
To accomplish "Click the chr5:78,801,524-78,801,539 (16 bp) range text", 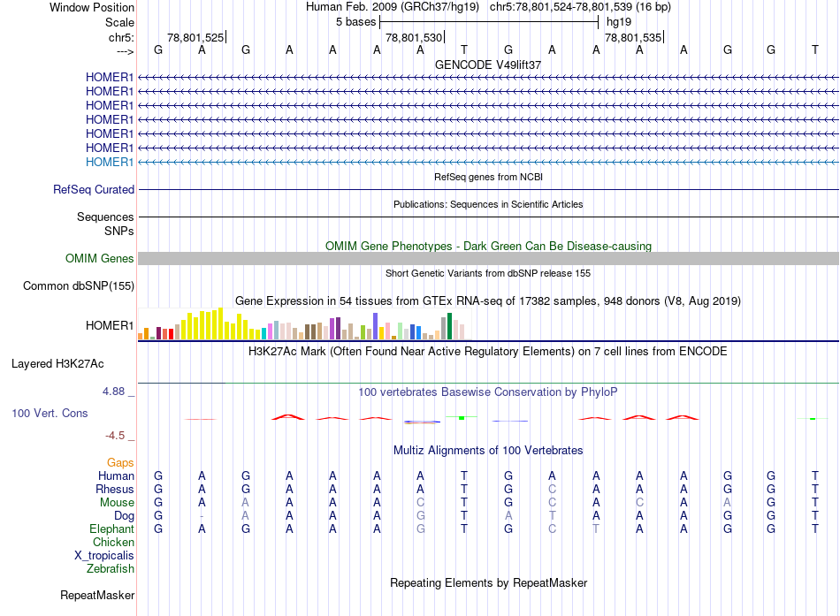I will [x=580, y=7].
